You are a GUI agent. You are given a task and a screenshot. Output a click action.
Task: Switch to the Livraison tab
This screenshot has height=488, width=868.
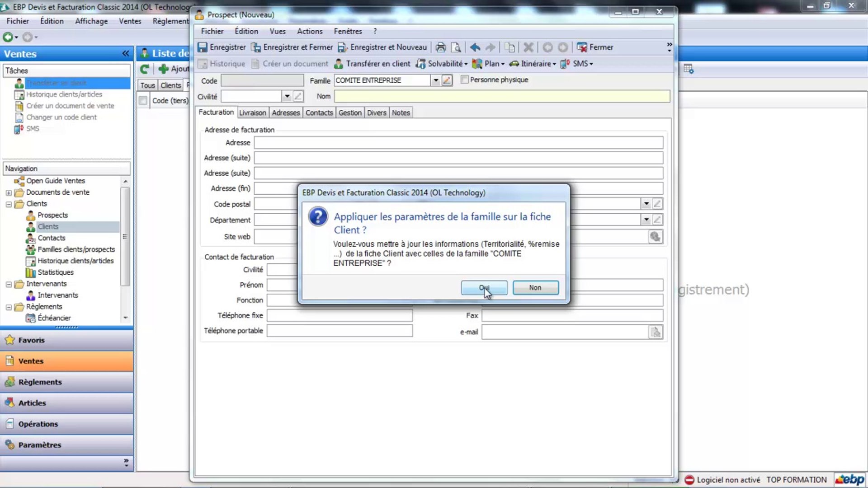click(x=252, y=113)
